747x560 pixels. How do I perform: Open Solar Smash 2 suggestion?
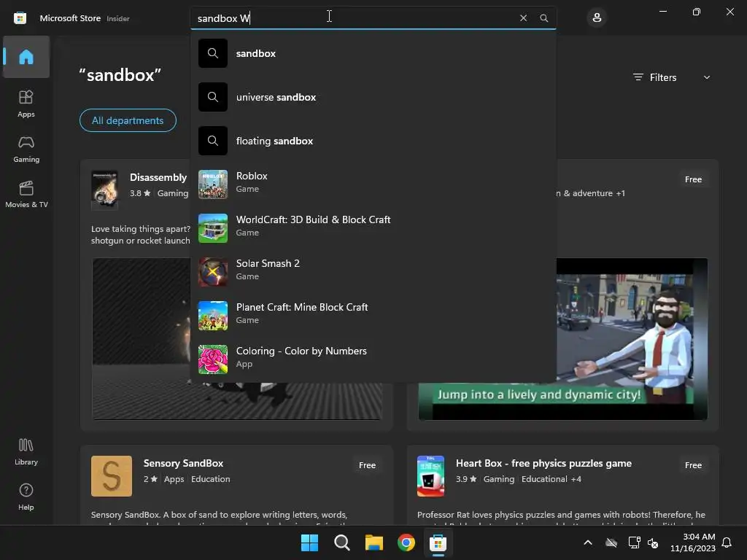(x=373, y=271)
